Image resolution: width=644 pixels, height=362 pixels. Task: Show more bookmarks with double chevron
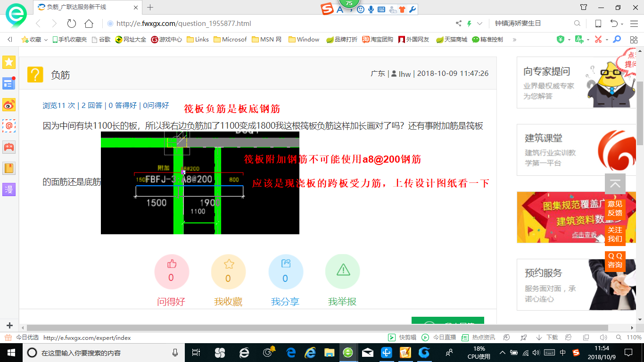(514, 40)
